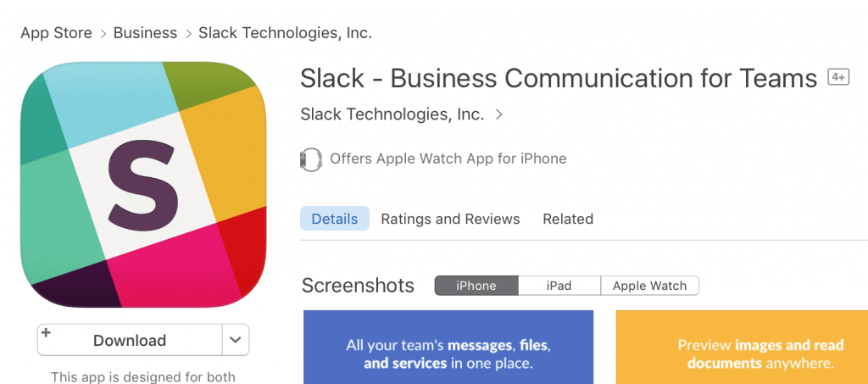Open Slack Technologies, Inc. developer link
868x384 pixels.
(392, 114)
